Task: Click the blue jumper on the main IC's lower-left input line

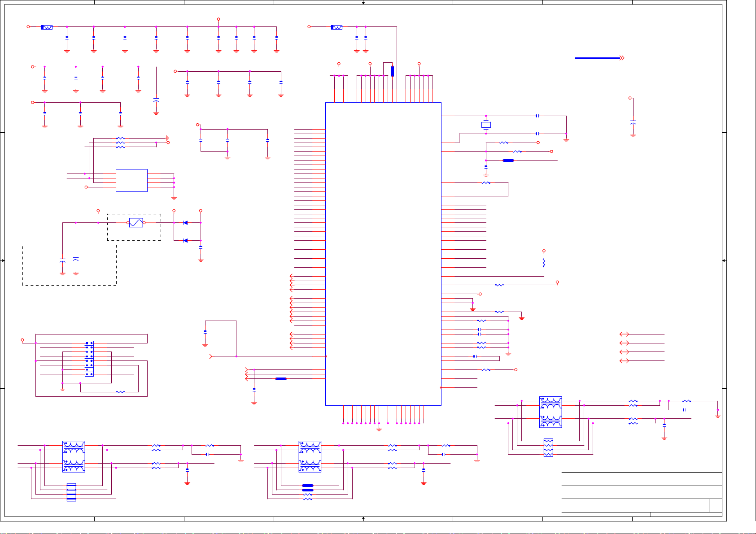Action: click(281, 379)
